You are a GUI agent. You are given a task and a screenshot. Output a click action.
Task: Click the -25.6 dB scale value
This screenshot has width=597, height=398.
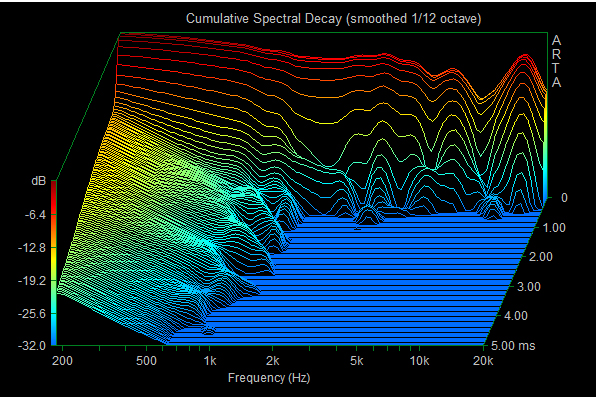point(32,314)
